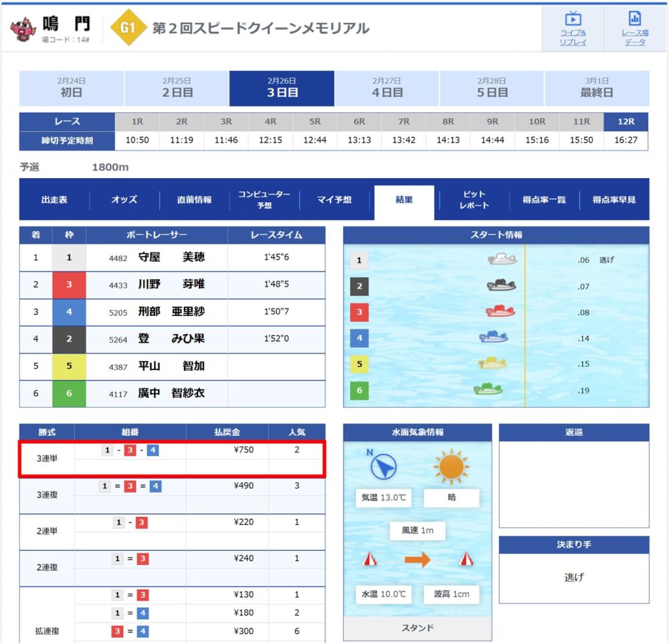Click the north wind direction compass icon

click(383, 466)
